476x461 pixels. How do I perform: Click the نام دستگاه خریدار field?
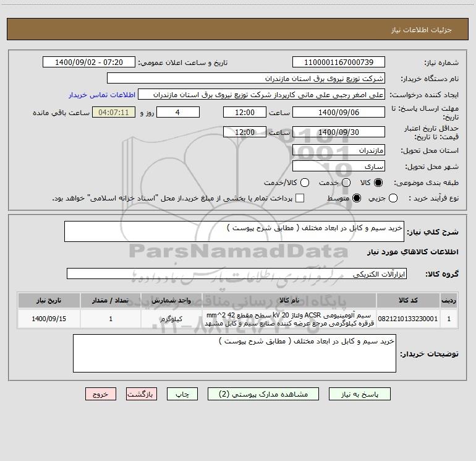point(246,79)
